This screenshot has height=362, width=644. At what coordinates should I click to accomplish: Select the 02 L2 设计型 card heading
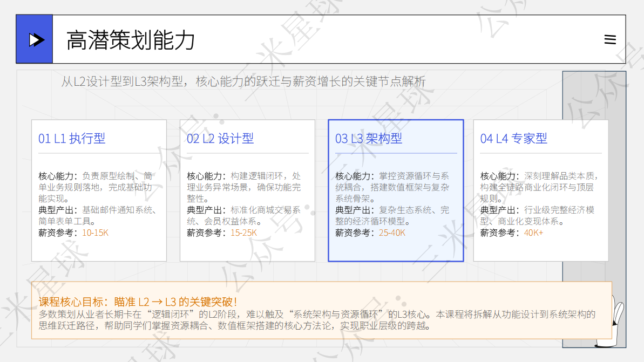[220, 139]
